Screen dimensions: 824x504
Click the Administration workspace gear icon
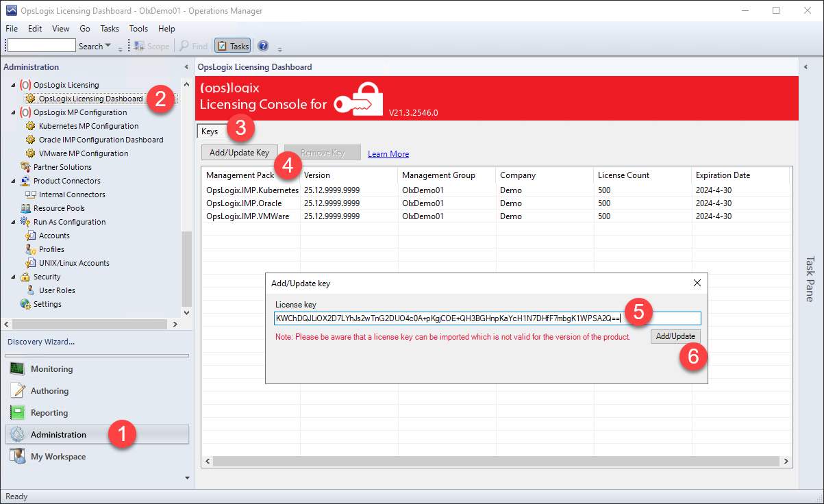point(18,435)
